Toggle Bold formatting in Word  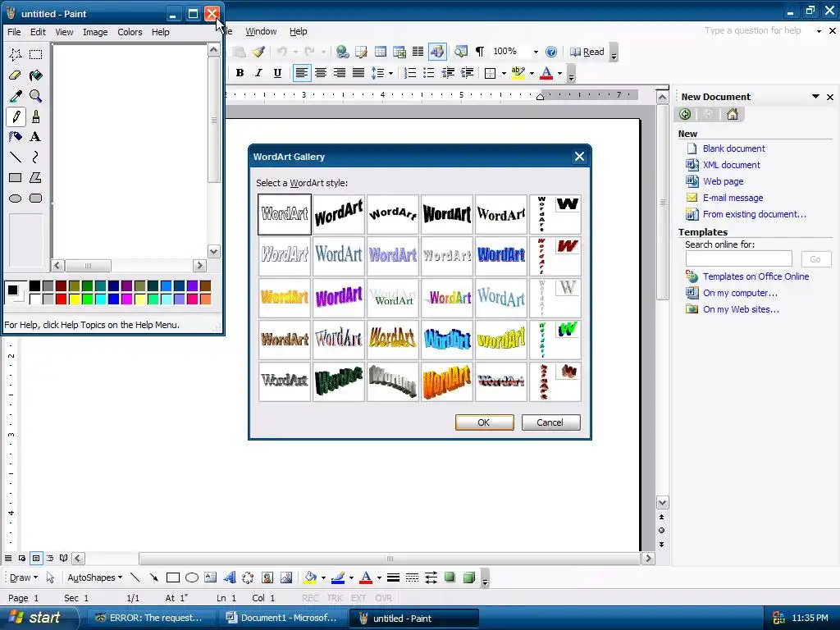[240, 73]
